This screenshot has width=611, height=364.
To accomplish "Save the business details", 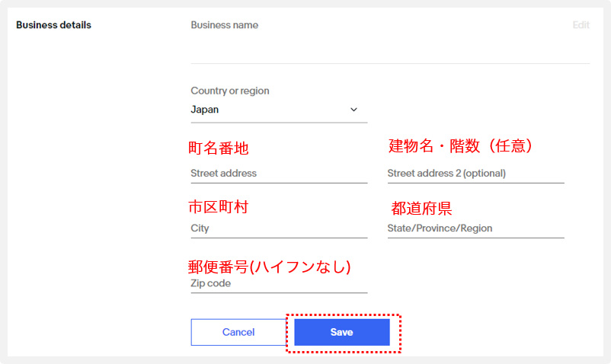I will (342, 332).
